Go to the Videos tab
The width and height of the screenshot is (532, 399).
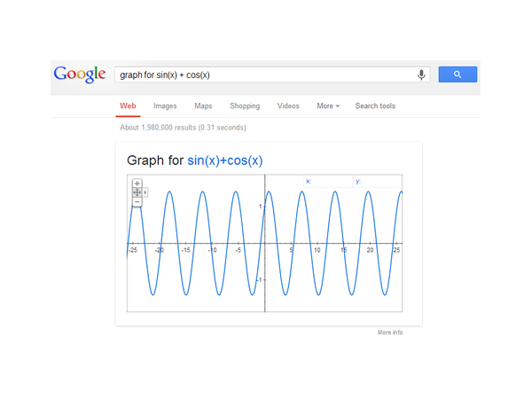288,106
